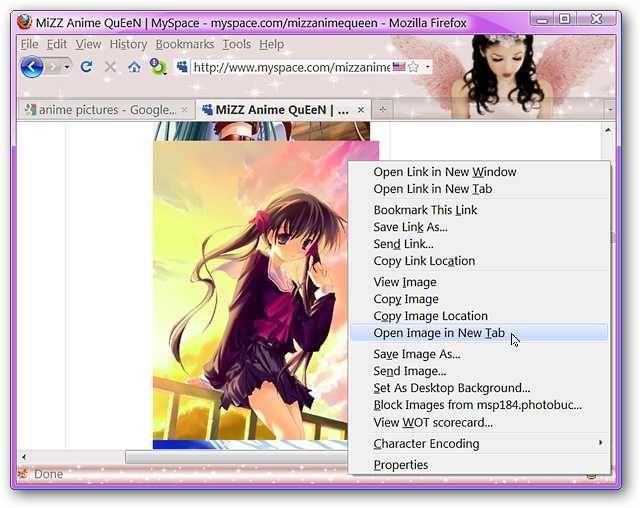Select Set As Desktop Background...

click(452, 388)
